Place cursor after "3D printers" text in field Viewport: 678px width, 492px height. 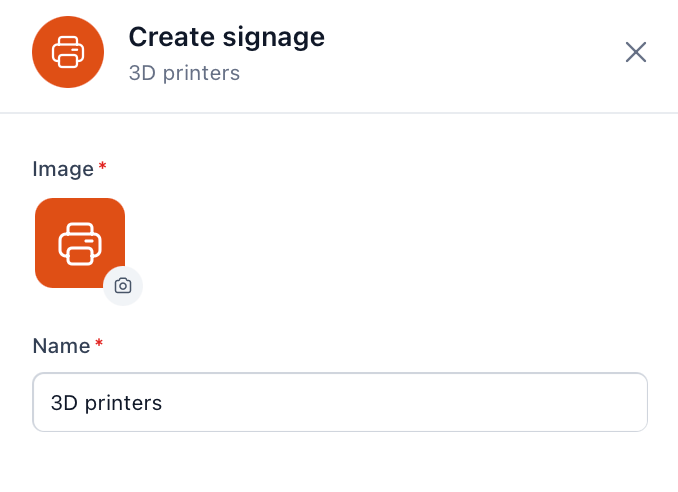pos(163,403)
